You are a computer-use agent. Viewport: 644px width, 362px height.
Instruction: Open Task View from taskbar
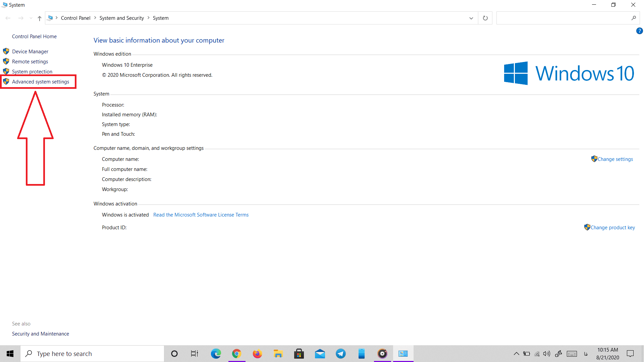tap(195, 354)
